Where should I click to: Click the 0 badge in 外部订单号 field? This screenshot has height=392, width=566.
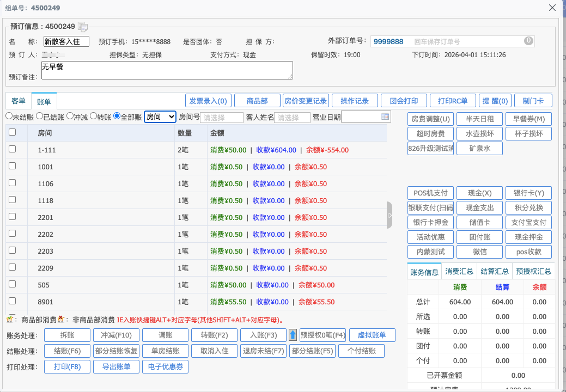528,41
